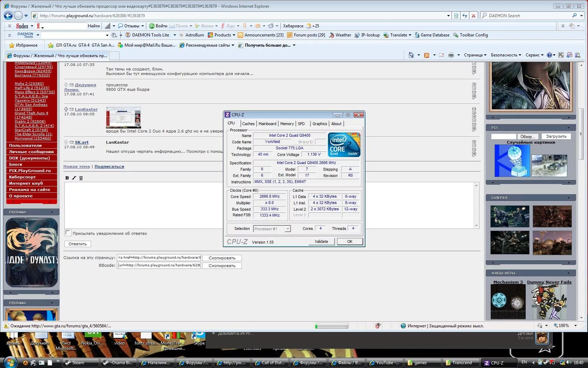Screen dimensions: 588x368
Task: Click the Toolbar Config wrench item
Action: pos(470,35)
